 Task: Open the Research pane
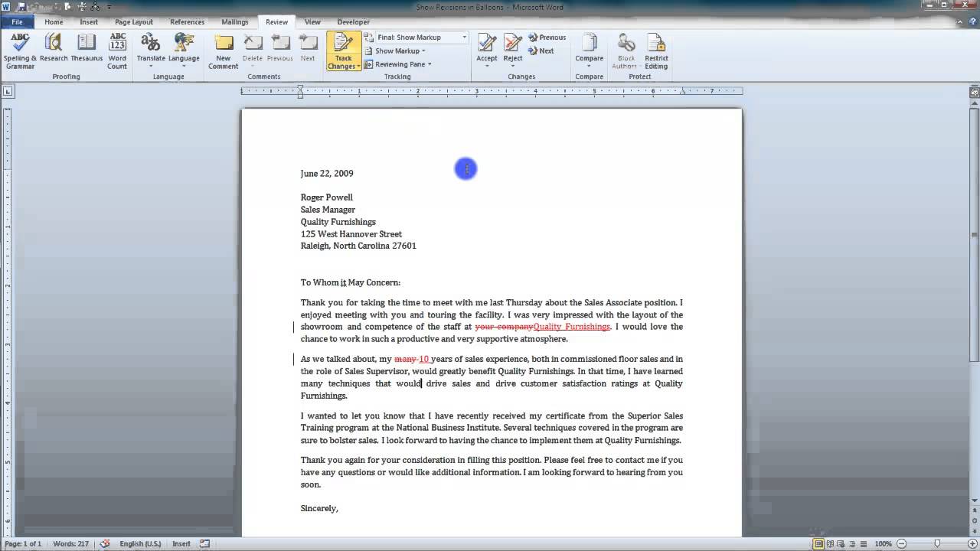pyautogui.click(x=54, y=47)
